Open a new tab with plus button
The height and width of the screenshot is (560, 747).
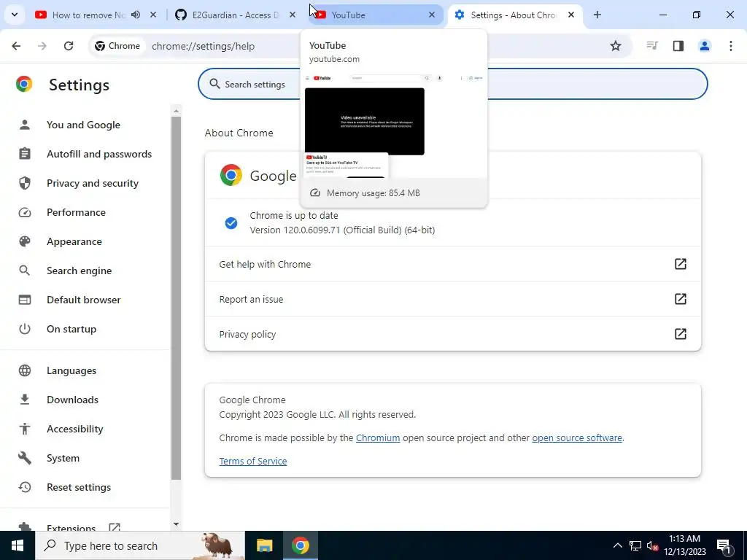coord(597,15)
